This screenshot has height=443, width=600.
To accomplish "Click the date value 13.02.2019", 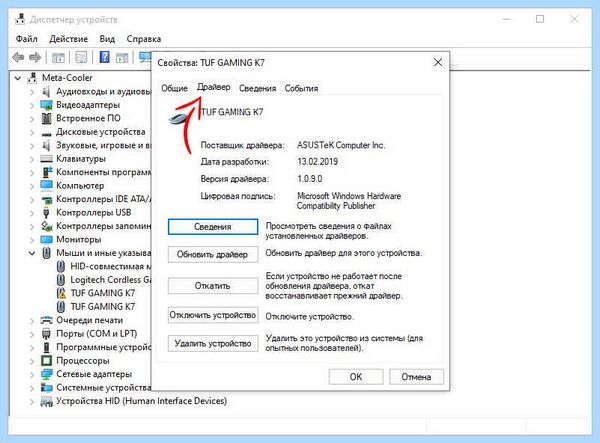I will coord(318,161).
